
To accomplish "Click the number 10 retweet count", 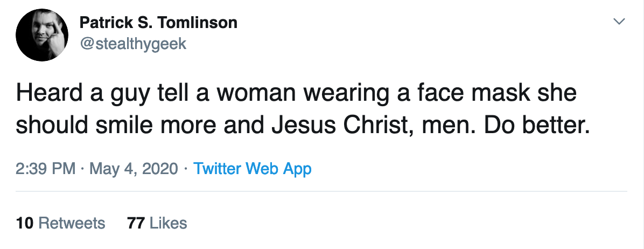I will (x=25, y=223).
